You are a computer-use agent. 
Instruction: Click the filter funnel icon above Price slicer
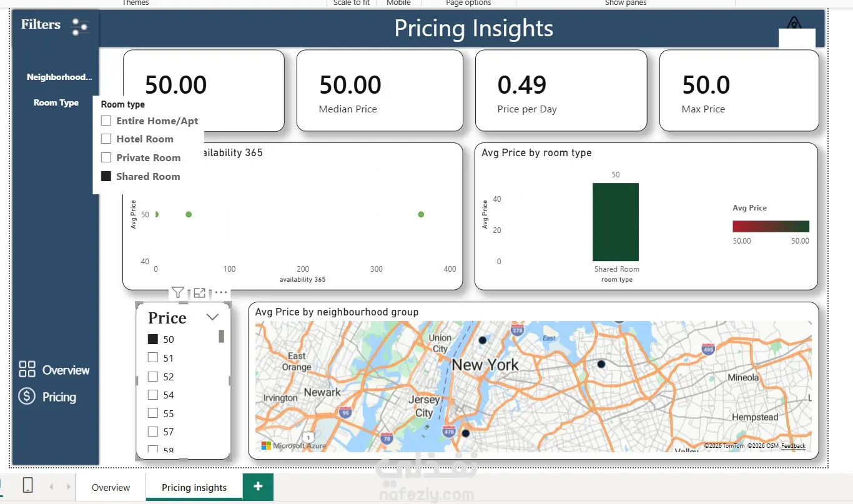(x=178, y=292)
